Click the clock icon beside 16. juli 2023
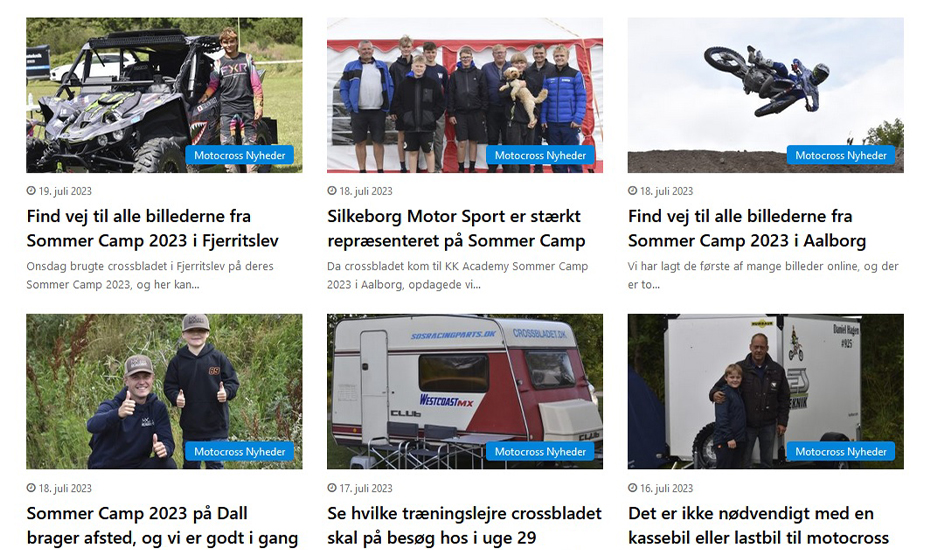The image size is (930, 550). click(x=632, y=488)
